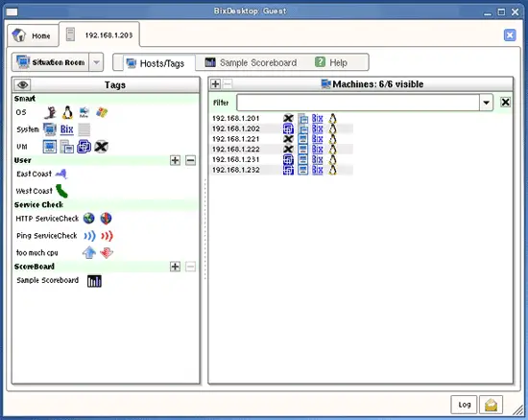Close the current tab with blue X

click(510, 35)
